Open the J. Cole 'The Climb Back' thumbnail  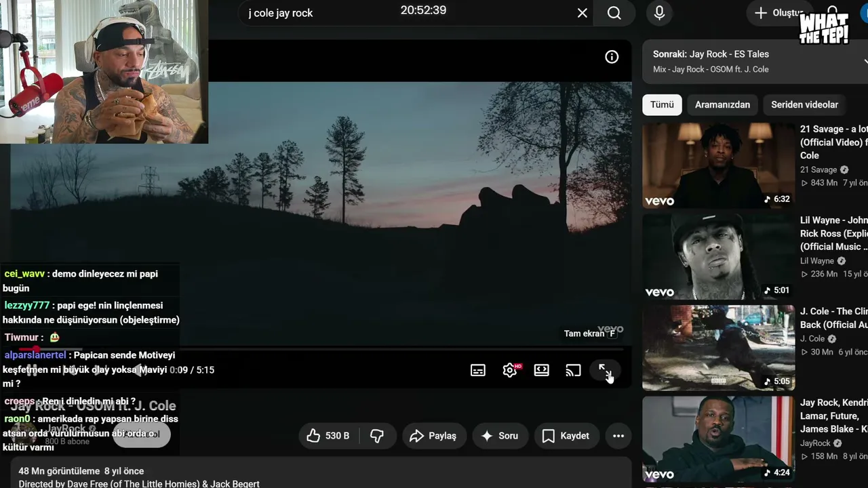[x=718, y=348]
